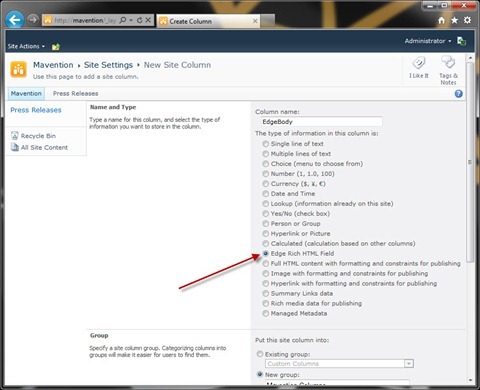Viewport: 480px width, 390px height.
Task: Choose the New group option
Action: [x=260, y=374]
